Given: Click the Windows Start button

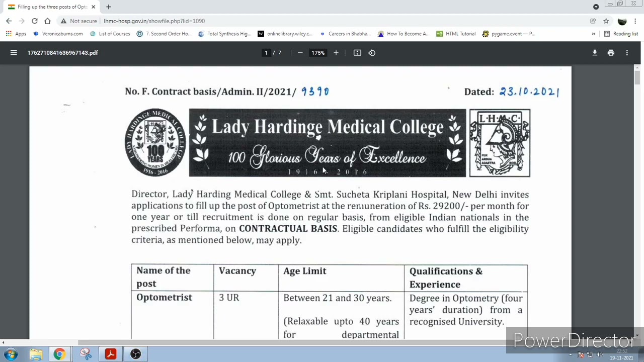Looking at the screenshot, I should pyautogui.click(x=11, y=354).
